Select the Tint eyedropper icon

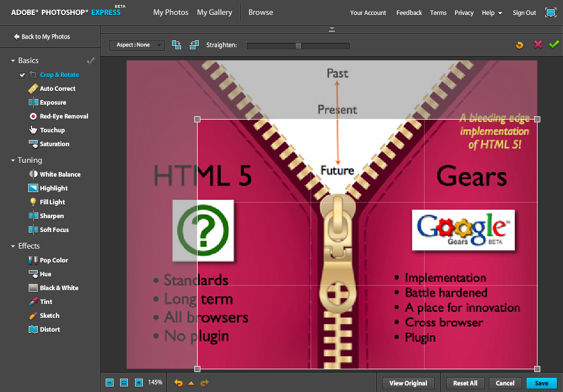(x=33, y=302)
